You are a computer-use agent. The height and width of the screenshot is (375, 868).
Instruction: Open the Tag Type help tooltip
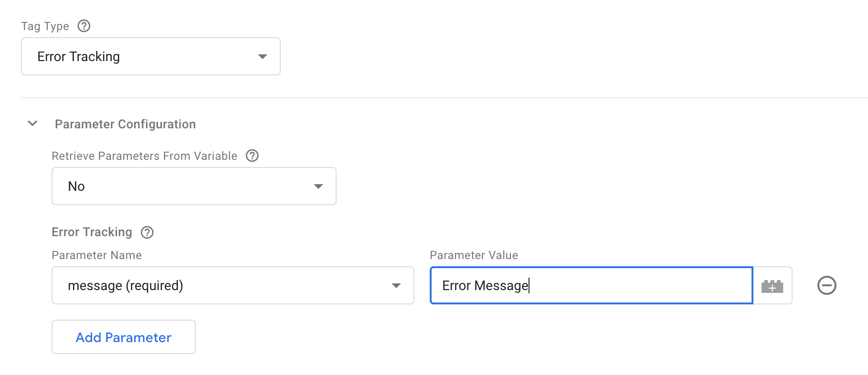[84, 26]
